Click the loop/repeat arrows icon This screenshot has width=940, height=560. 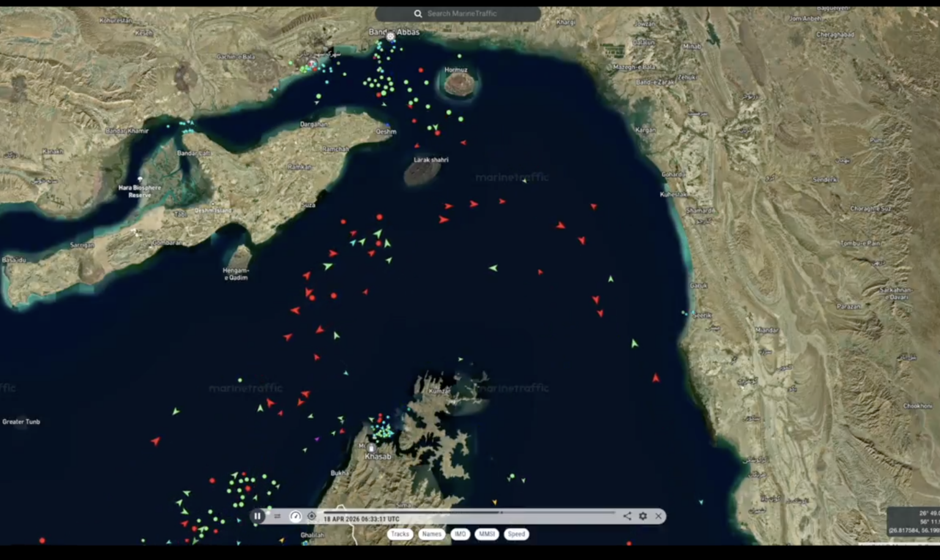(277, 516)
